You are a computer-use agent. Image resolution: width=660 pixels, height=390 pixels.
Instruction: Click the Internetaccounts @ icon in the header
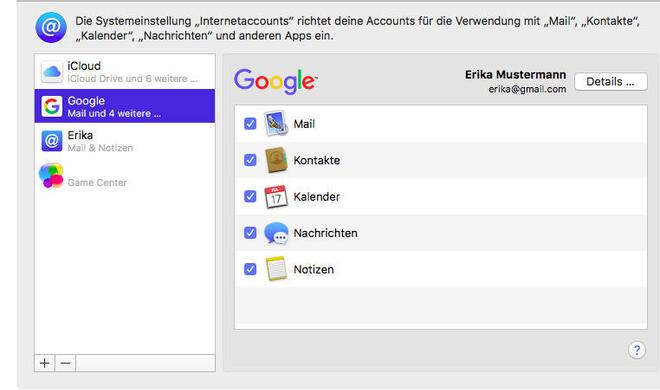(51, 27)
